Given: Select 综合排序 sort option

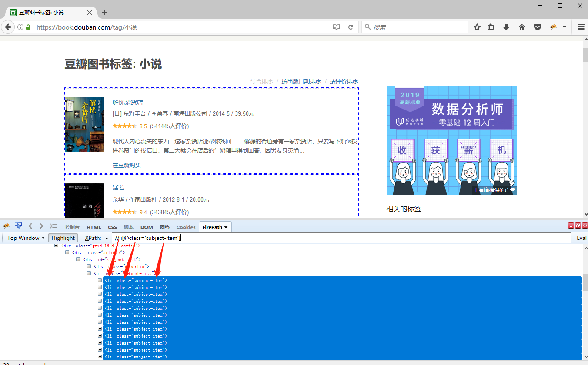Looking at the screenshot, I should coord(261,81).
